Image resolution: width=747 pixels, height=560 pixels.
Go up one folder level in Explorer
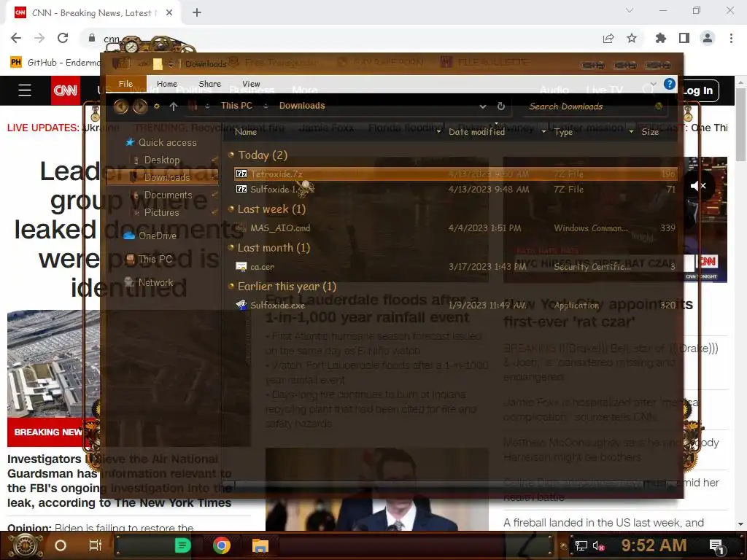174,106
